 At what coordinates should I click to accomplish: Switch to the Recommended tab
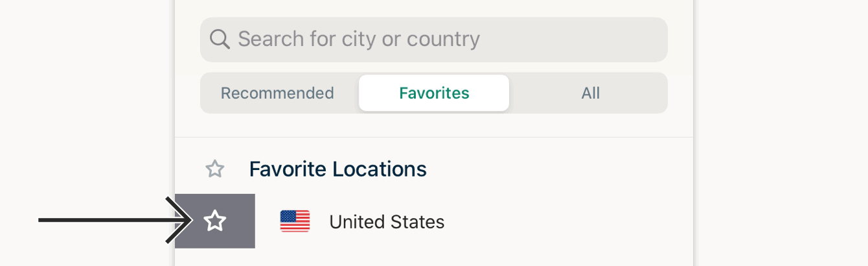tap(277, 93)
